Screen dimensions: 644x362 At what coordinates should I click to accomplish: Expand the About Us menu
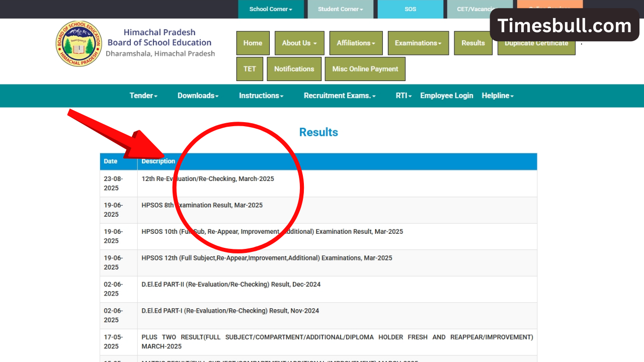click(299, 43)
